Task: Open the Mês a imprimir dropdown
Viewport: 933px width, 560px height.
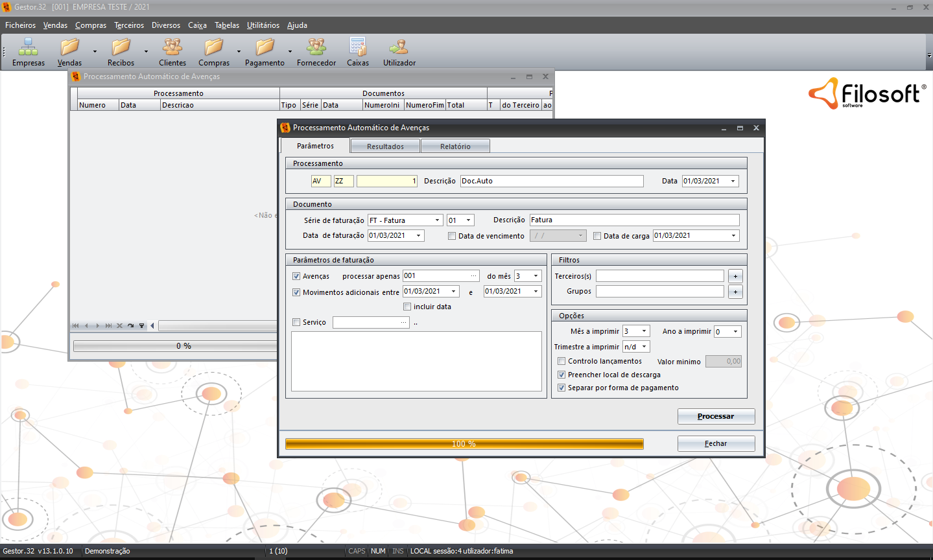Action: click(x=644, y=331)
